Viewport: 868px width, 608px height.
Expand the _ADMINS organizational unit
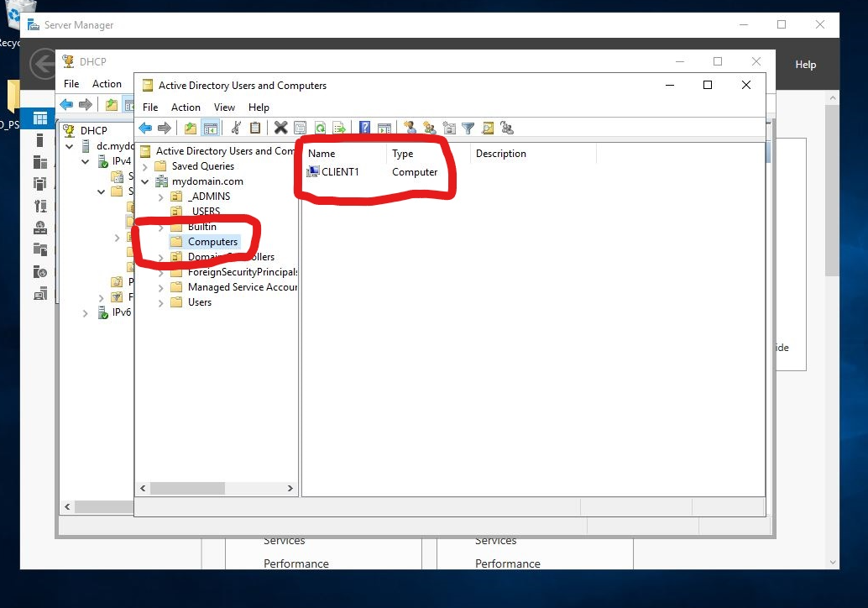[x=160, y=197]
